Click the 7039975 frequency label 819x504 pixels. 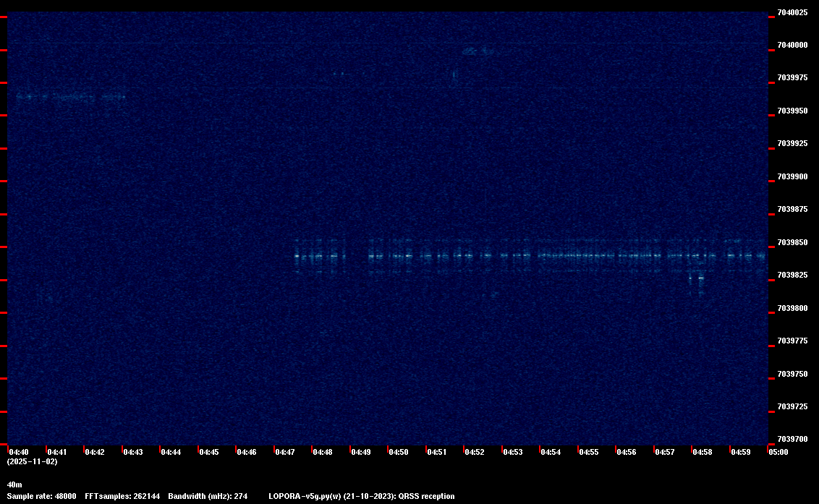coord(792,78)
